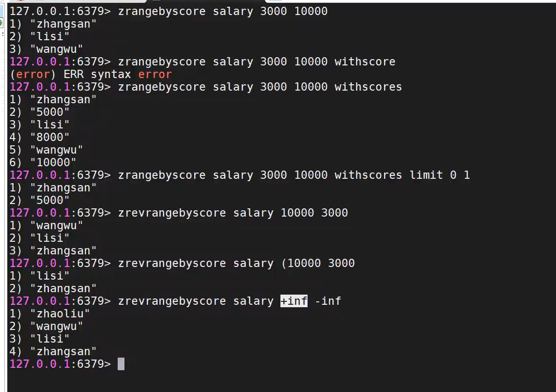Click the "ERR syntax" message text
The image size is (556, 392).
(x=97, y=74)
